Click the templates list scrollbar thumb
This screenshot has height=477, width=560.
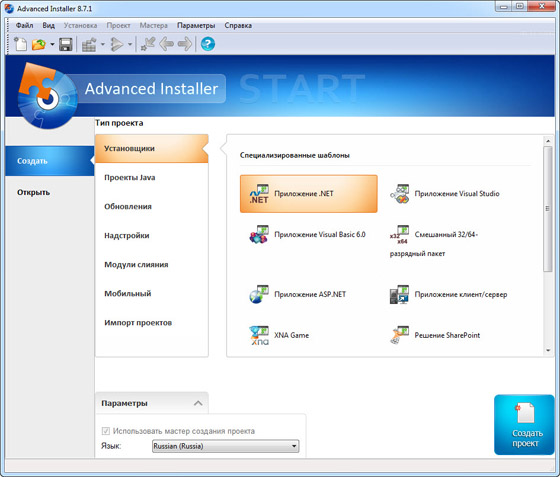pyautogui.click(x=548, y=209)
